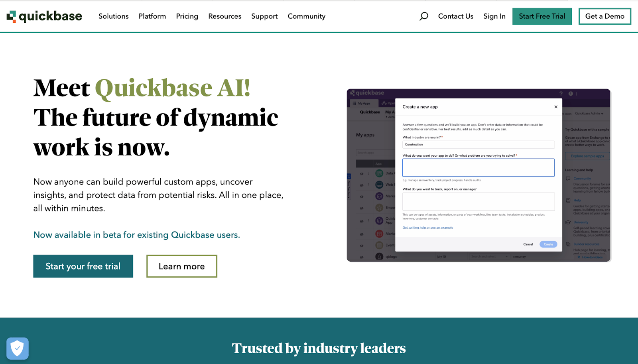Open site search with the magnifier icon
Viewport: 638px width, 364px height.
[x=424, y=16]
